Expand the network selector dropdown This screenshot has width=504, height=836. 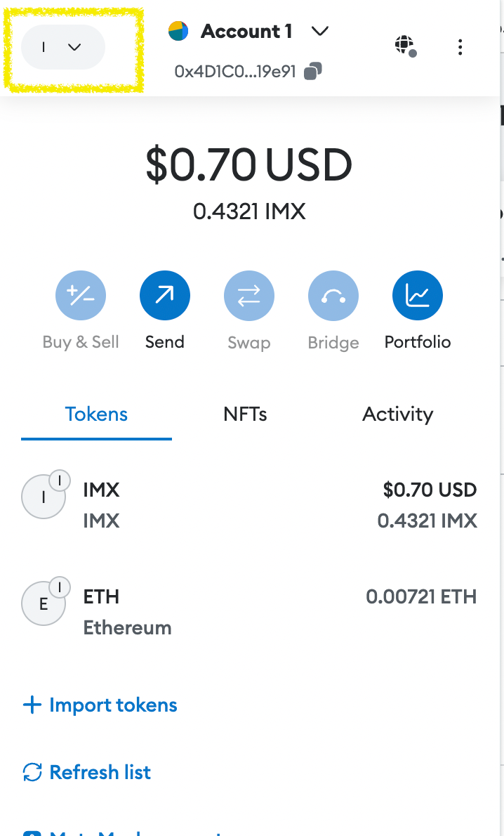(62, 46)
